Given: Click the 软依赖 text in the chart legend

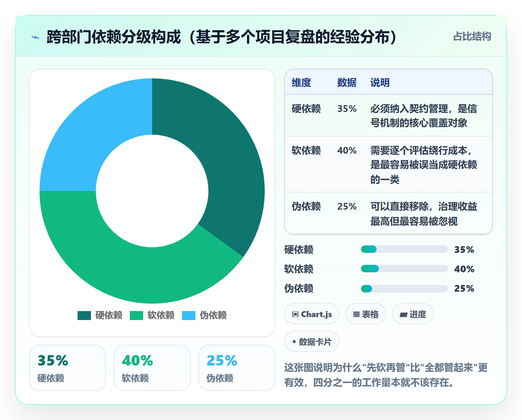Looking at the screenshot, I should [161, 315].
